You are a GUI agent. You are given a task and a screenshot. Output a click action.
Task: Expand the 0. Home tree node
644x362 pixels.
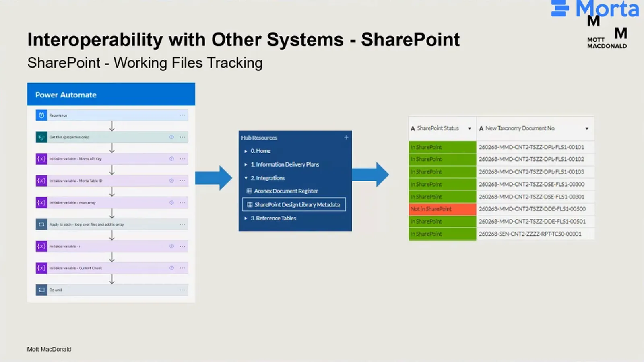[x=246, y=151]
